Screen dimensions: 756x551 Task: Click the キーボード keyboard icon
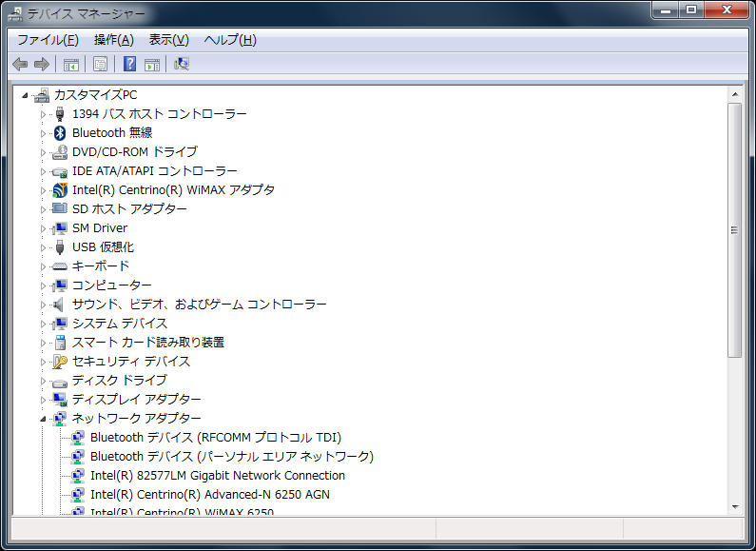60,266
